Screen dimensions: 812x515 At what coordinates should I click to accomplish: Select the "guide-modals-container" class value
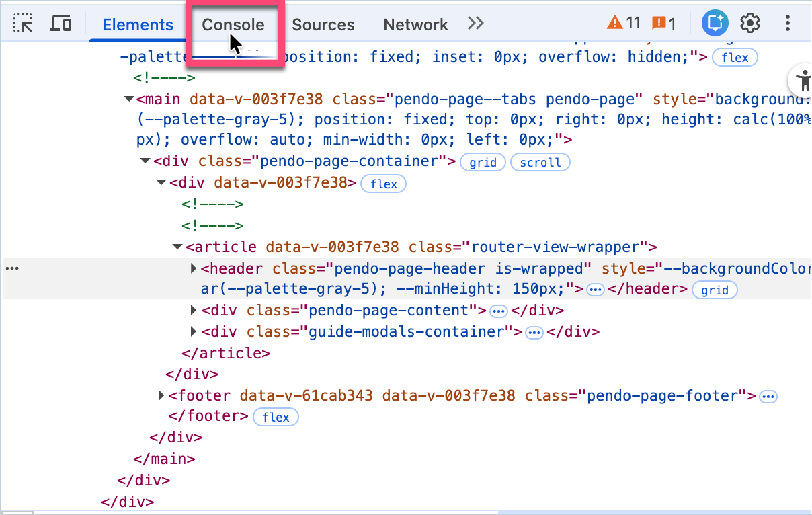tap(406, 332)
